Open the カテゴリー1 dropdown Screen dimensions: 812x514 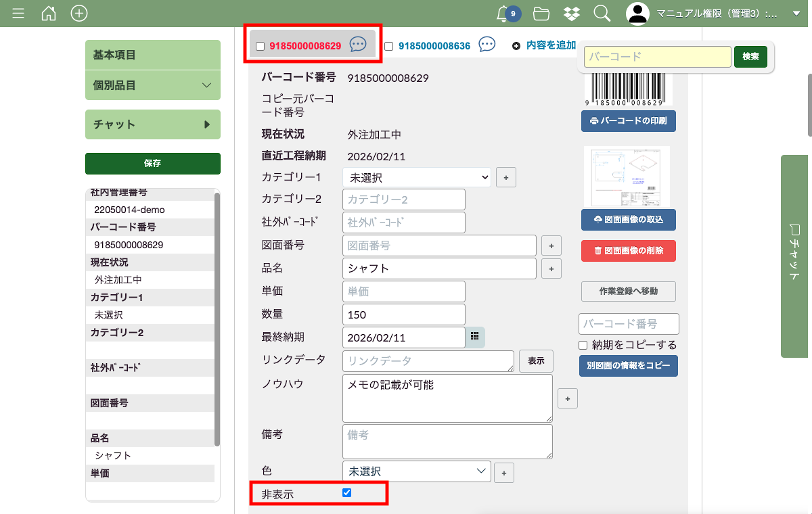click(x=416, y=177)
